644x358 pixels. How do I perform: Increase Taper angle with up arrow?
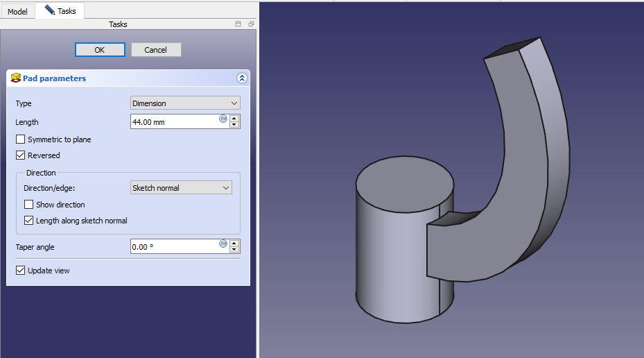[234, 243]
